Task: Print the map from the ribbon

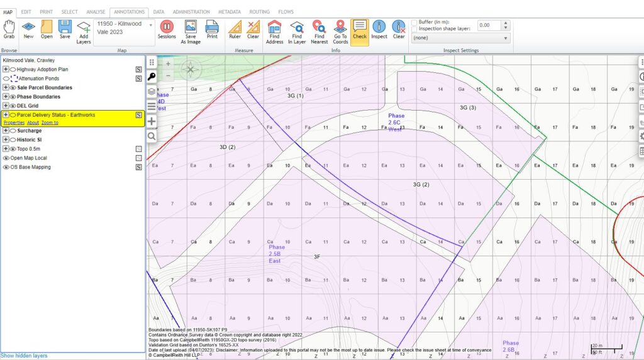Action: pos(212,29)
